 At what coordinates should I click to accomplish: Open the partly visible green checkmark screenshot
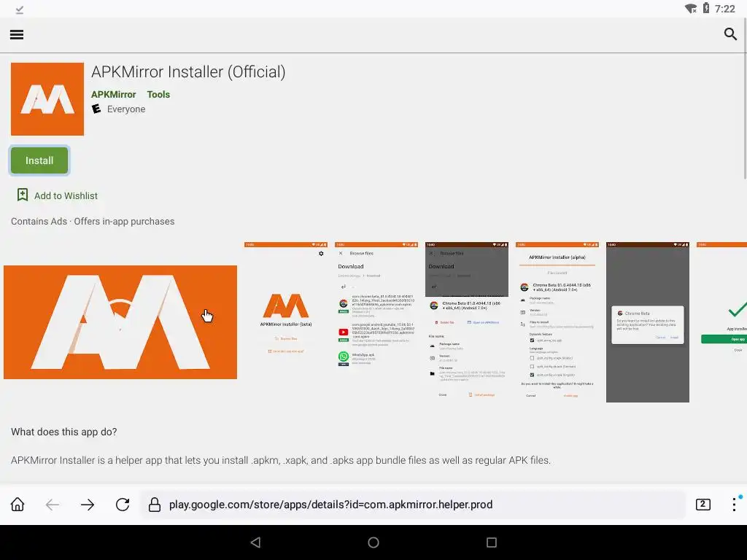(x=721, y=322)
